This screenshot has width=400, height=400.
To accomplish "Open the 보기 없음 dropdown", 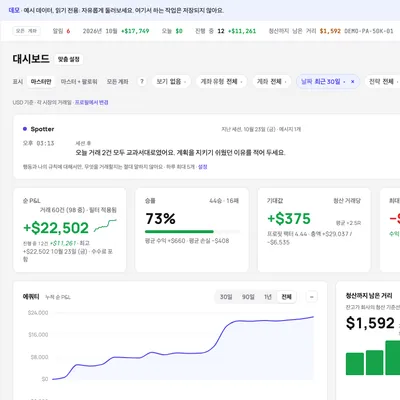I will (x=171, y=82).
